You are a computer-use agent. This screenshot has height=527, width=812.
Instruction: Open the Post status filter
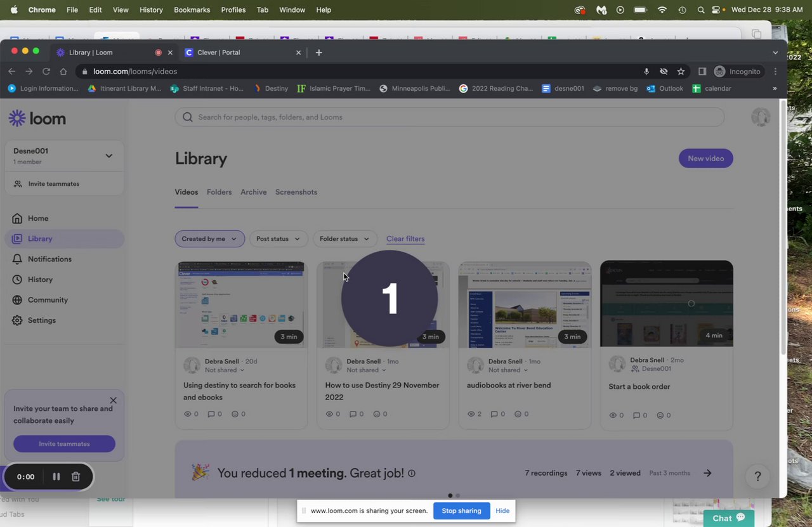[278, 238]
